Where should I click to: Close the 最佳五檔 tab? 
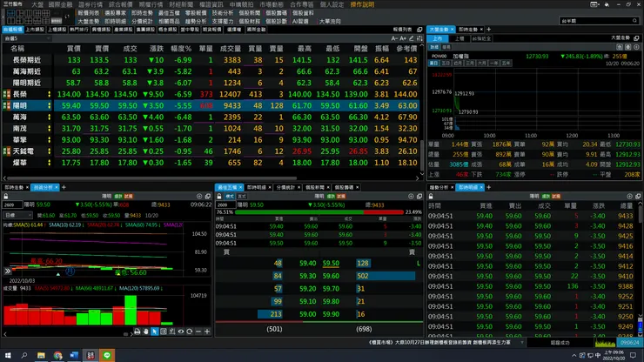241,187
